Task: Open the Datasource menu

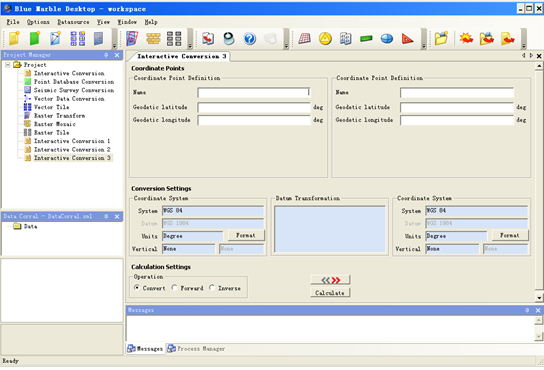Action: [73, 22]
